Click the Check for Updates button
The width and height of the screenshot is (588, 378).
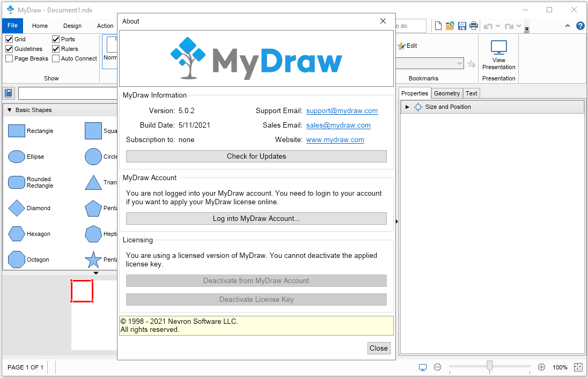pos(256,156)
